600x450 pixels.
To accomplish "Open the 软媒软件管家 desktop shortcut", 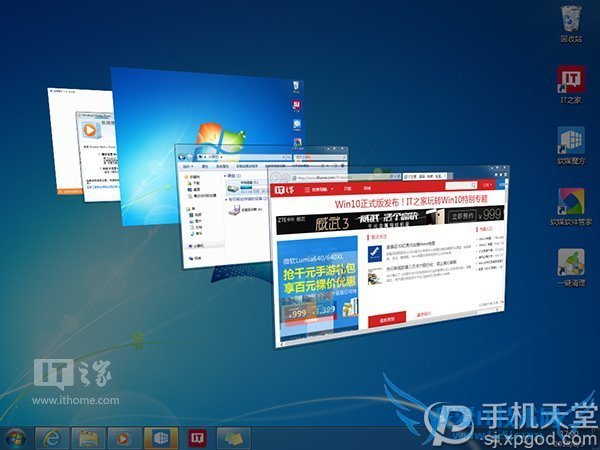I will 571,207.
